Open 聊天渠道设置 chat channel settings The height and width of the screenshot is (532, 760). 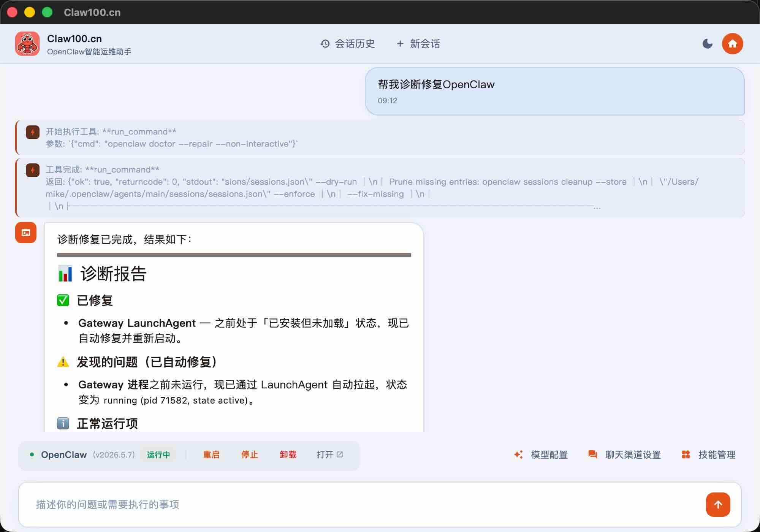[x=624, y=455]
